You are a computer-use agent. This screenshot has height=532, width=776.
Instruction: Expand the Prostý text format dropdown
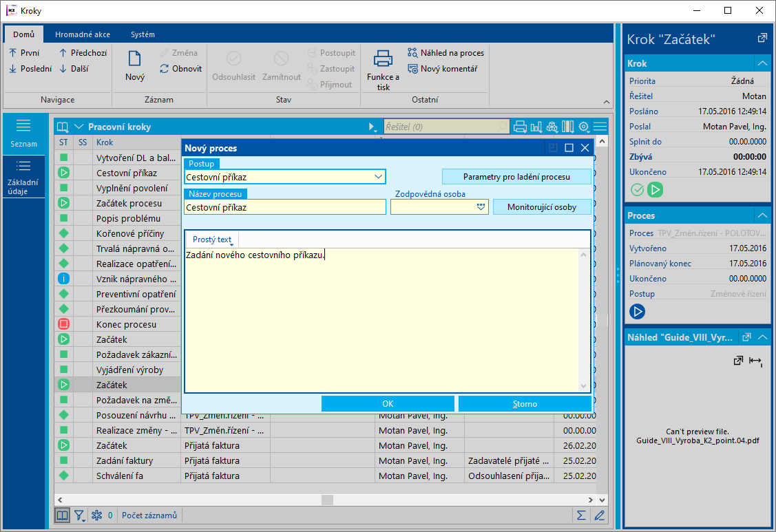point(213,240)
